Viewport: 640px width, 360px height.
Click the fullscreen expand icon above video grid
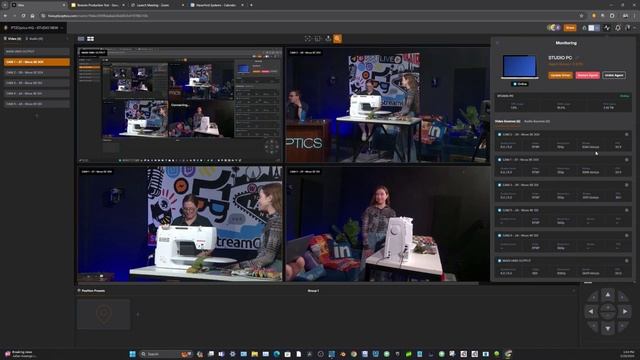(308, 39)
